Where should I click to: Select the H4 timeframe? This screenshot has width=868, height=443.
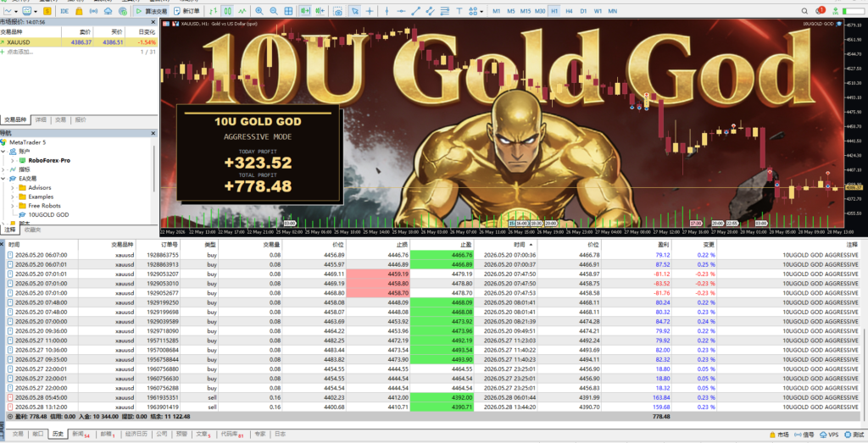569,11
